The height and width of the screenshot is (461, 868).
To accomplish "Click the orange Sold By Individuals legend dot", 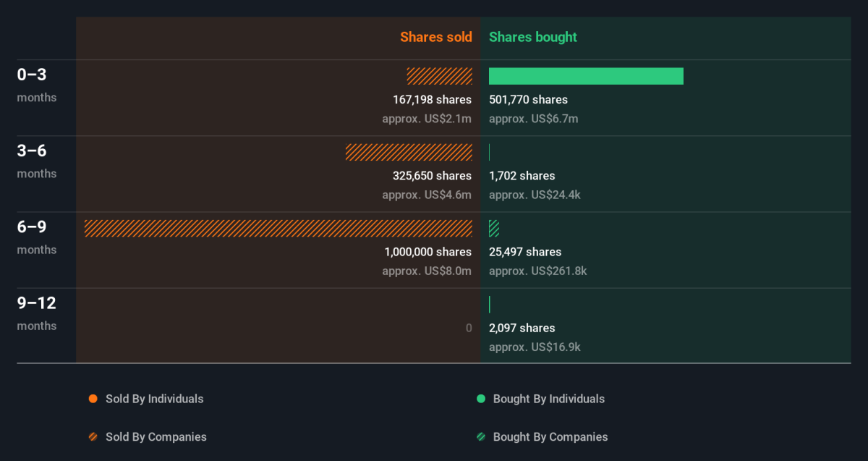I will click(x=93, y=399).
